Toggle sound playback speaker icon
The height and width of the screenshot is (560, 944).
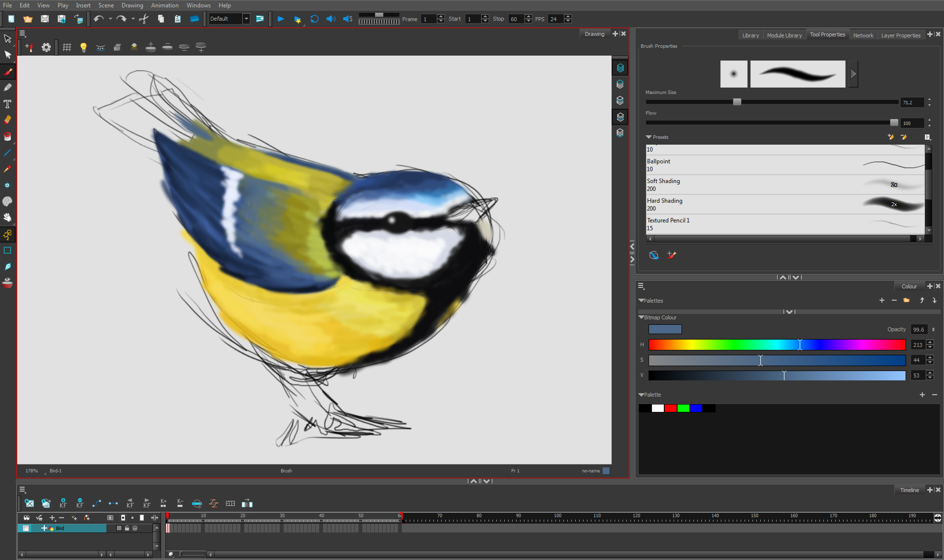(x=330, y=19)
